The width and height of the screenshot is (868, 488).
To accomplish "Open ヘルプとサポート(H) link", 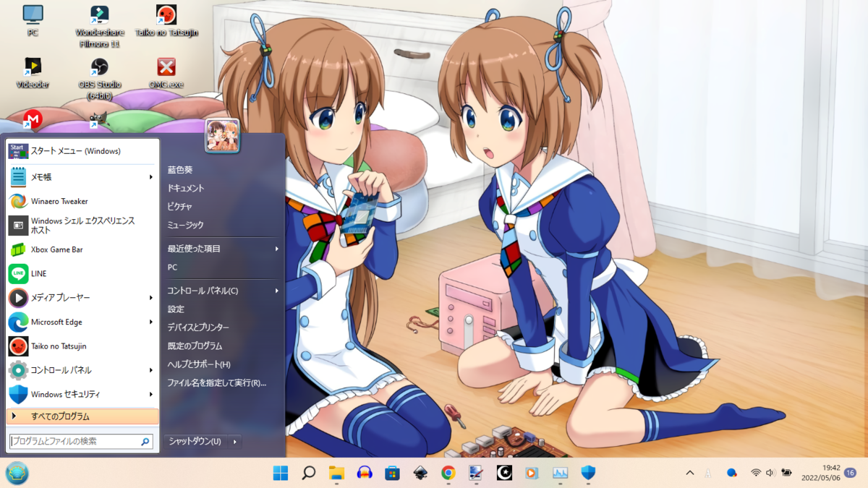I will [x=199, y=364].
